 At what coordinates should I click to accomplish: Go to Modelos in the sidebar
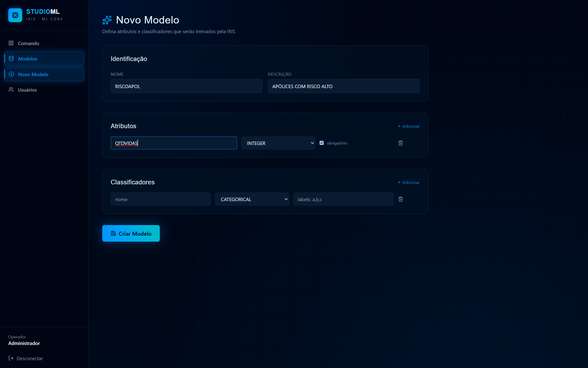44,58
